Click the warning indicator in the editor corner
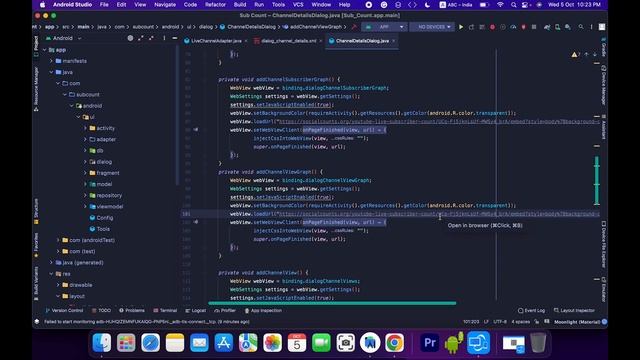This screenshot has width=640, height=360. click(x=575, y=54)
